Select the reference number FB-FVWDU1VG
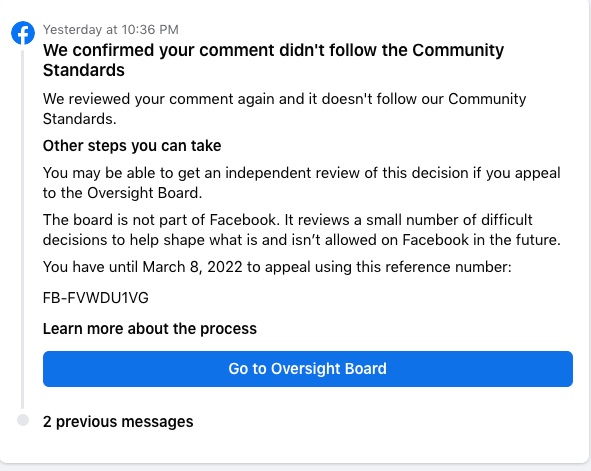The height and width of the screenshot is (471, 591). pyautogui.click(x=96, y=298)
